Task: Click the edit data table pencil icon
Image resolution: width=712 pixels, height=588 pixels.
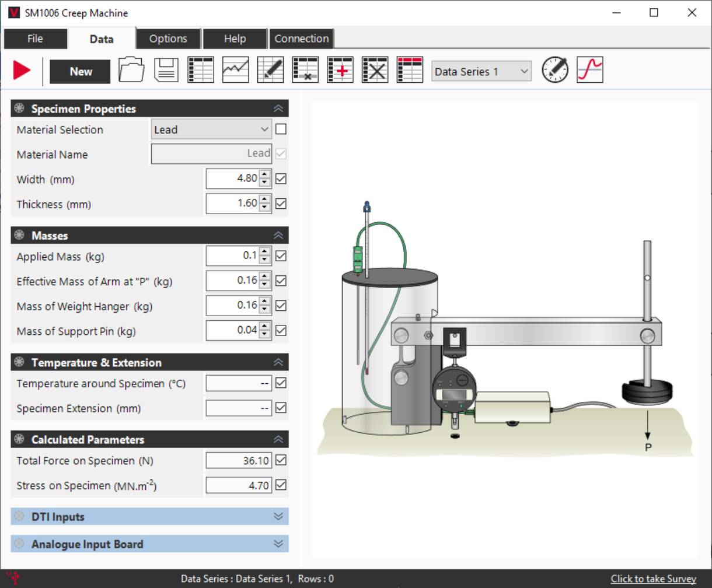Action: coord(270,69)
